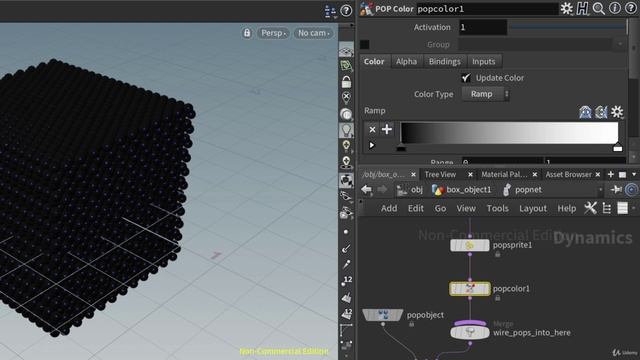Open network editor wrench tools icon
Screen dimensions: 640x360
click(x=590, y=208)
